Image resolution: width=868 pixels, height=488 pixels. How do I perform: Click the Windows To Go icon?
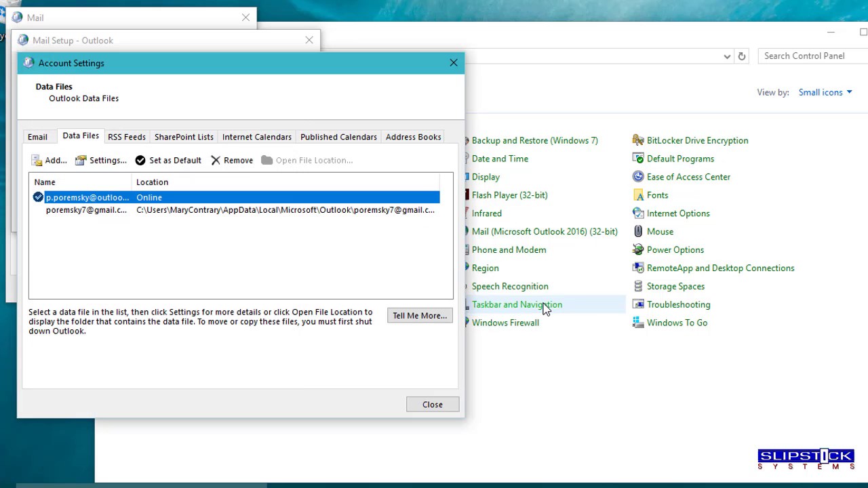pos(638,323)
